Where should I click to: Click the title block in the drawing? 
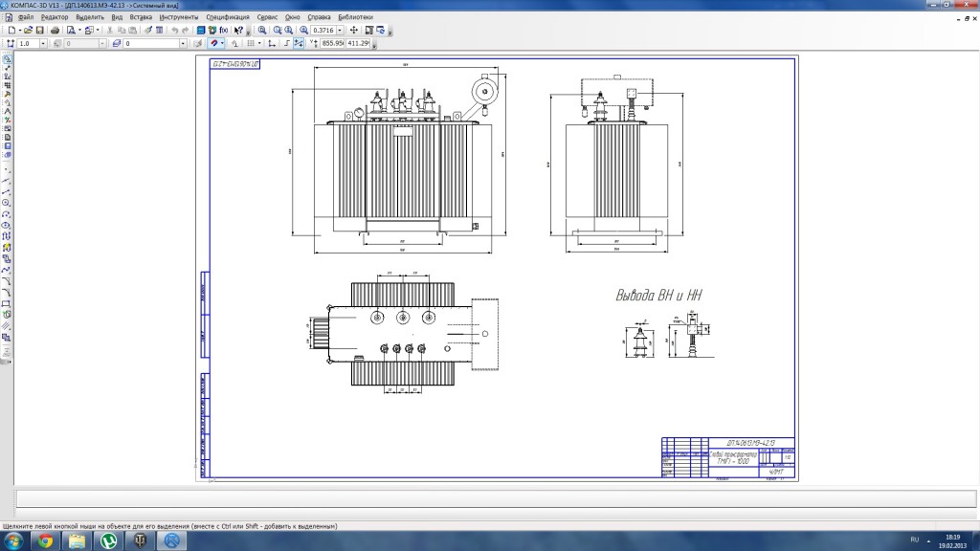(x=728, y=458)
